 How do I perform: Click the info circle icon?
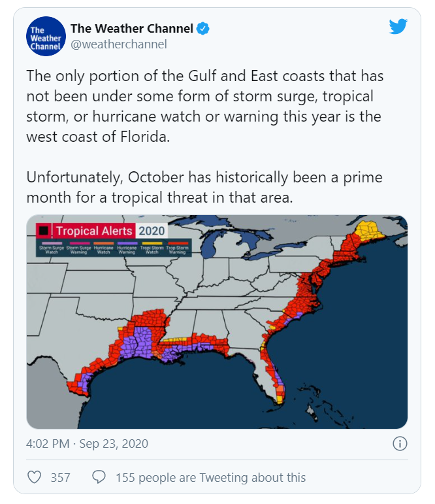(400, 444)
